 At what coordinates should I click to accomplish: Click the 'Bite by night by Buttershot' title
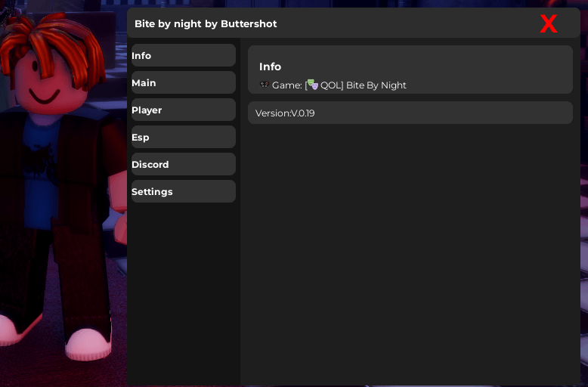click(206, 24)
